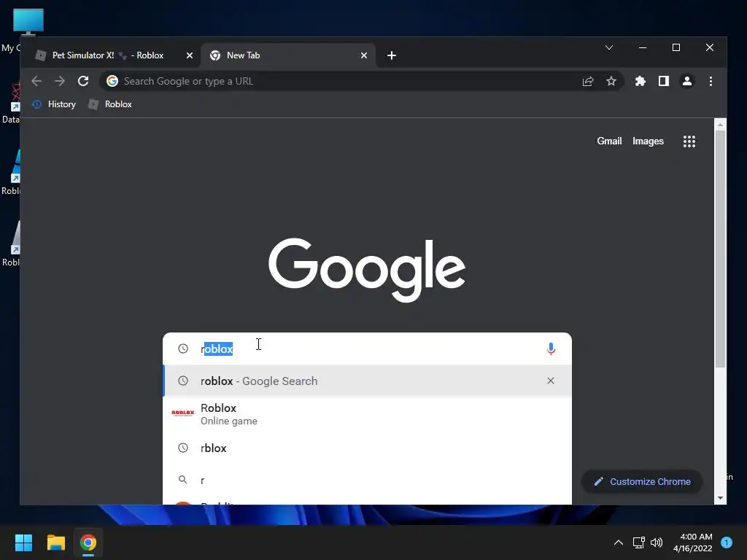The image size is (747, 560).
Task: Show hidden system tray icons
Action: click(619, 542)
